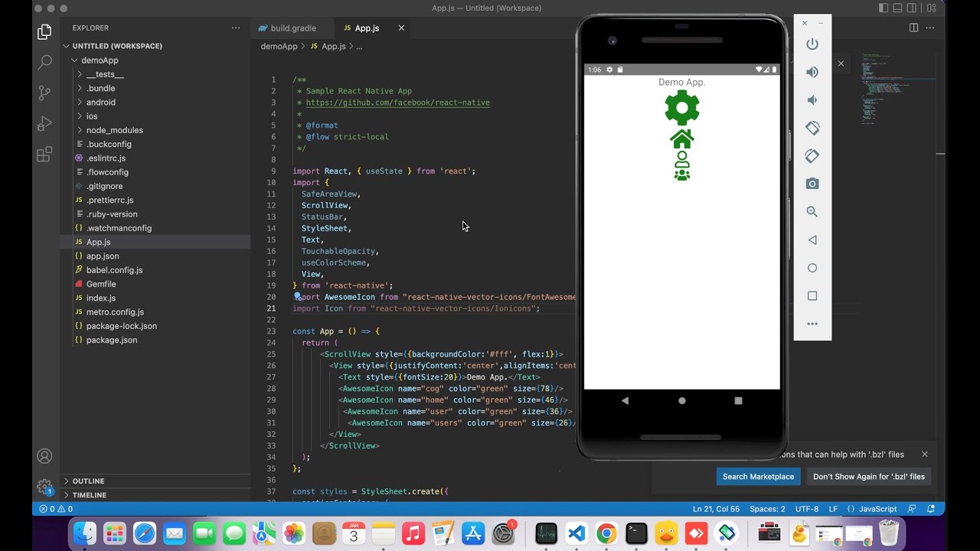Open Source Control view in activity bar
The height and width of the screenshot is (551, 980).
pyautogui.click(x=44, y=93)
